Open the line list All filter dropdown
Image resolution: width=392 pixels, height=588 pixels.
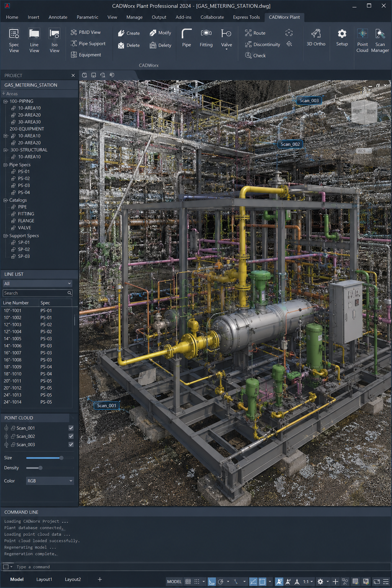pos(37,284)
